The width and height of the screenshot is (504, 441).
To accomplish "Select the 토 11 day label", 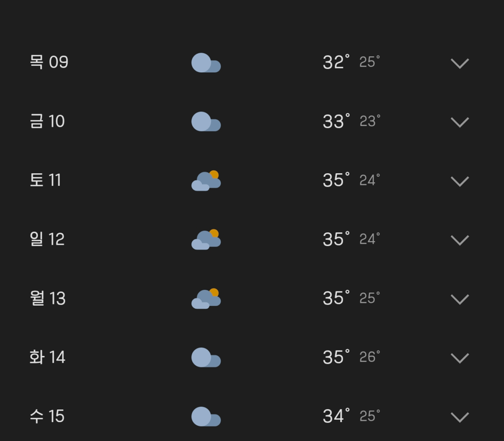I will tap(45, 180).
